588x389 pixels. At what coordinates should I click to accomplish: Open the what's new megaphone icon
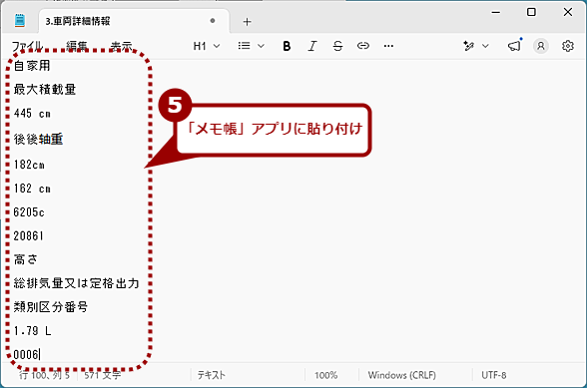click(x=514, y=45)
